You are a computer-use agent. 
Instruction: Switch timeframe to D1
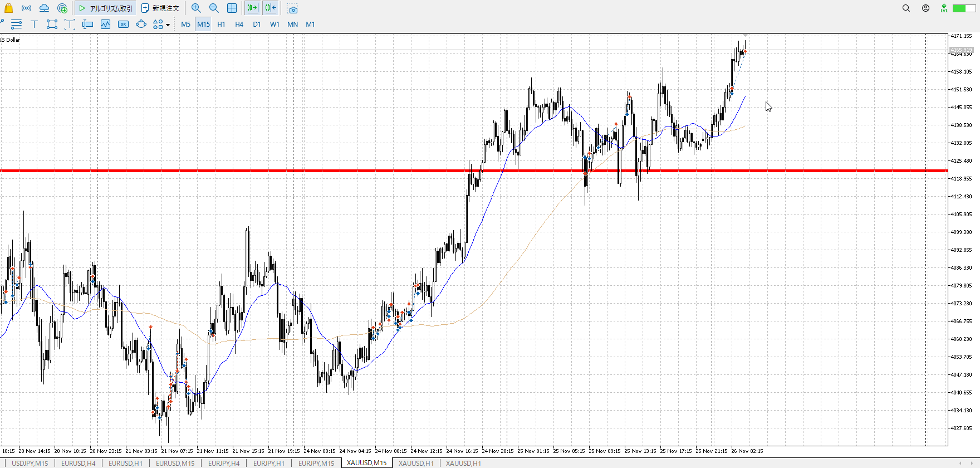coord(257,25)
